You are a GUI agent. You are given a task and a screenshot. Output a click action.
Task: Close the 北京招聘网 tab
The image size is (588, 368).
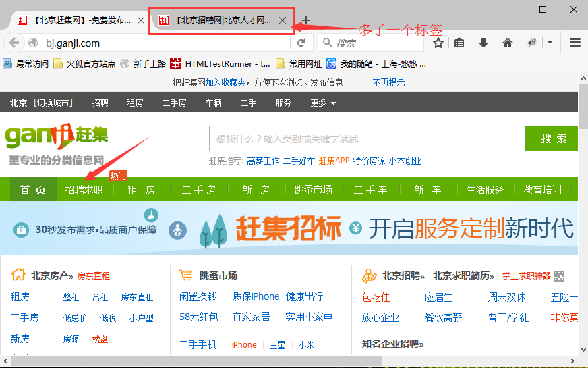tap(283, 20)
